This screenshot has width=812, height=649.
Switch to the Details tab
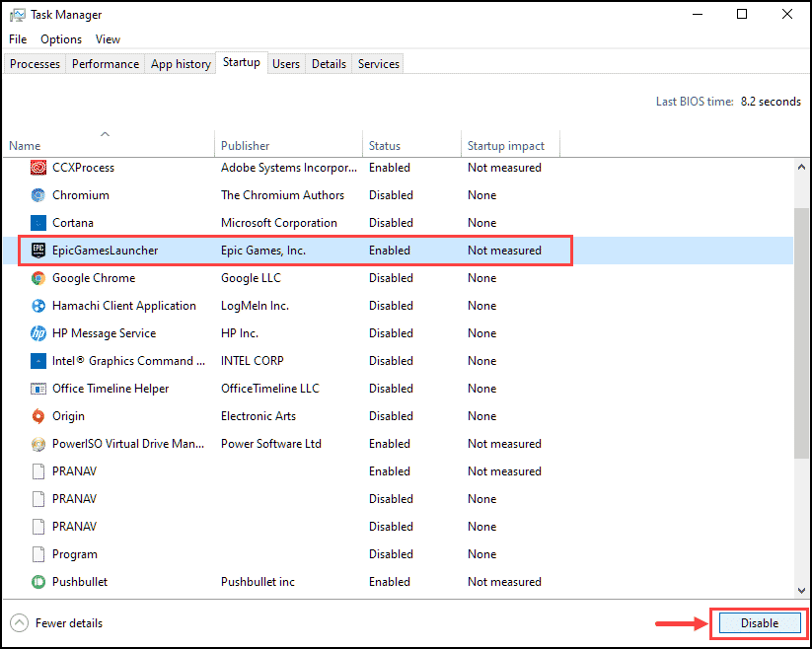click(329, 64)
